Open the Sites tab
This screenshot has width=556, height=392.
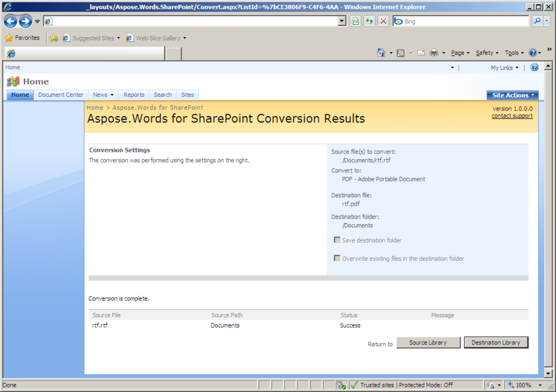pos(188,94)
